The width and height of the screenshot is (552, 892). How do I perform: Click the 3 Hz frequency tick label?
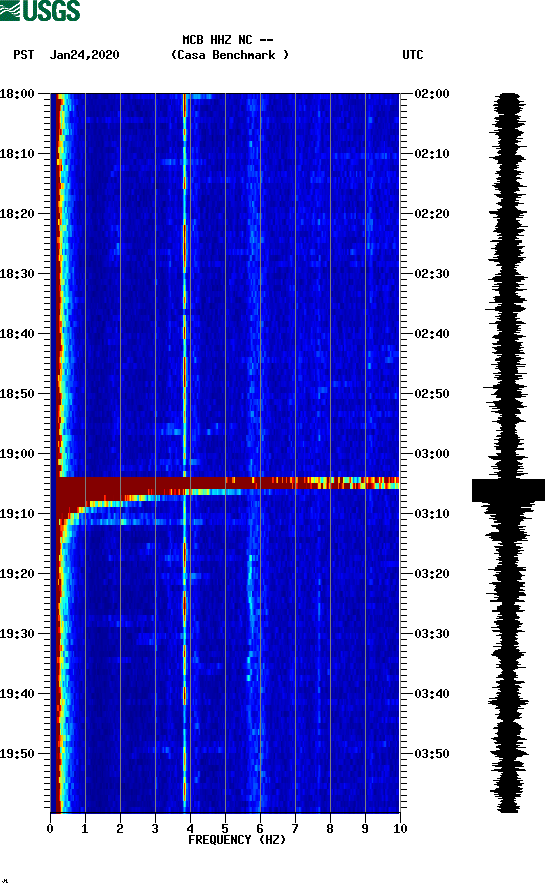click(x=155, y=829)
